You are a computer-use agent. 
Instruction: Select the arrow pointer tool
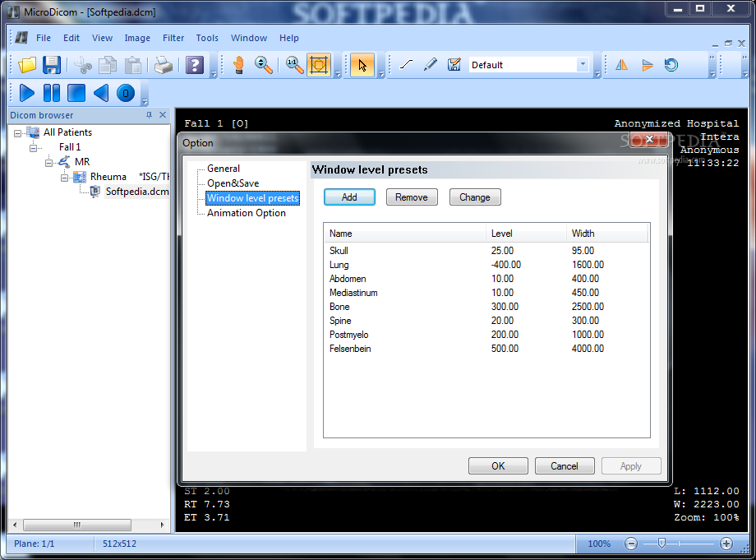click(x=362, y=65)
